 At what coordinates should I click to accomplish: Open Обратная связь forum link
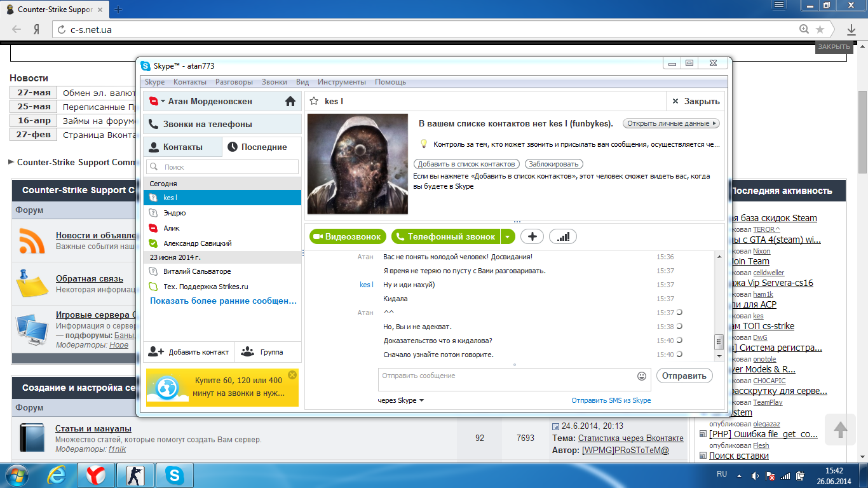tap(89, 279)
